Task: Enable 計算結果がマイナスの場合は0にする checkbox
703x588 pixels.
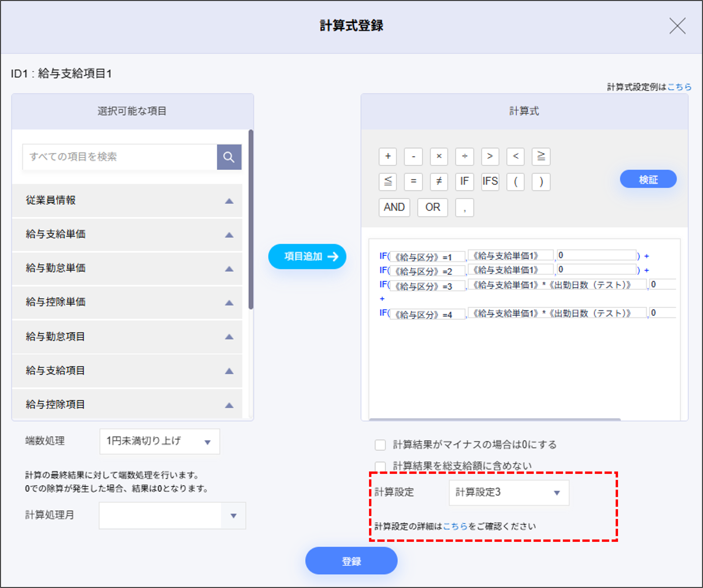Action: pyautogui.click(x=380, y=445)
